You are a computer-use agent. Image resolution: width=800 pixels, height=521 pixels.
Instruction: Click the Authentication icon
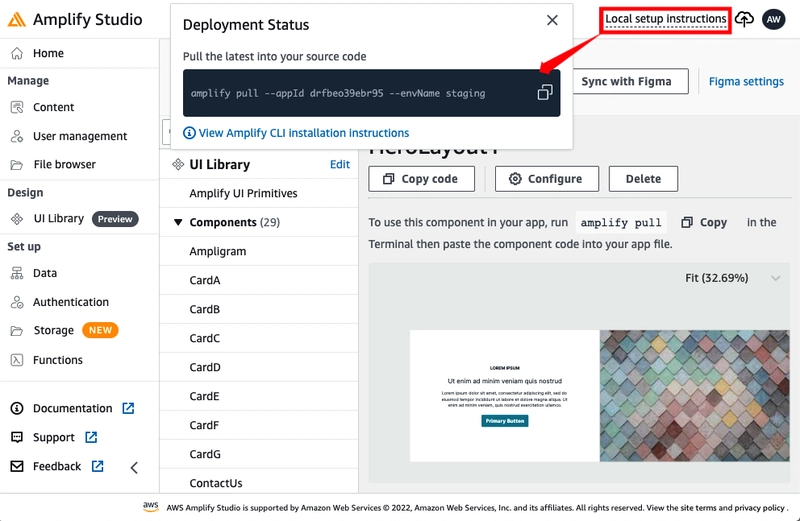[x=17, y=302]
